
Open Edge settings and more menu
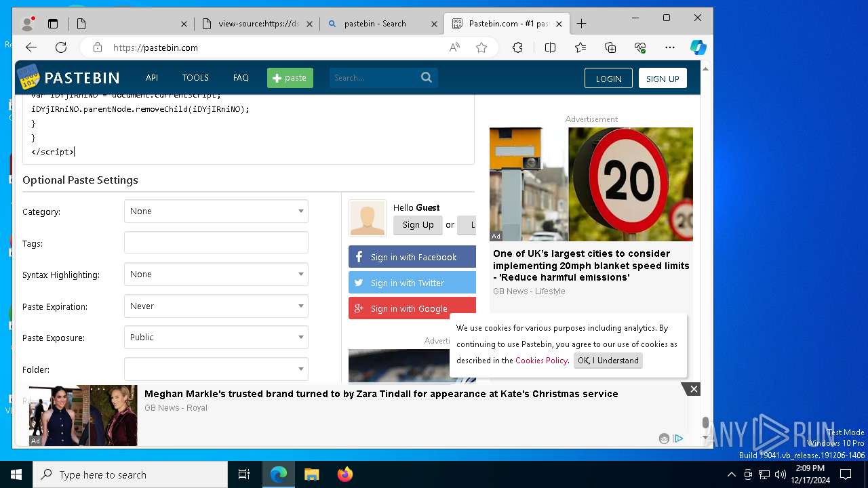(670, 47)
